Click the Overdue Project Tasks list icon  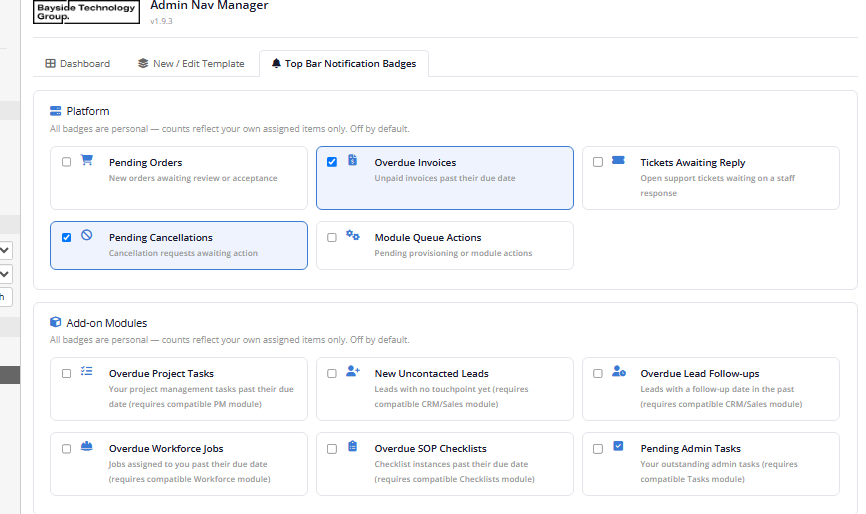pyautogui.click(x=87, y=371)
